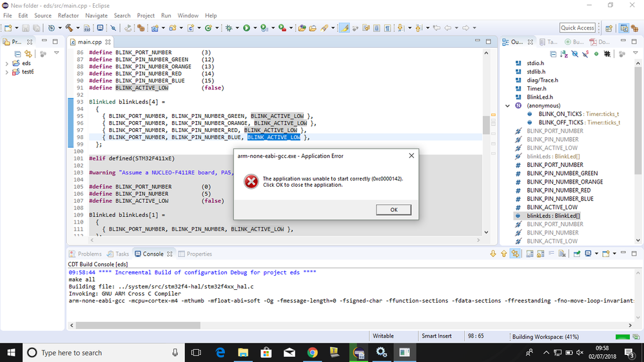Viewport: 644px width, 362px height.
Task: Click the New wizard toolbar icon
Action: tap(8, 28)
